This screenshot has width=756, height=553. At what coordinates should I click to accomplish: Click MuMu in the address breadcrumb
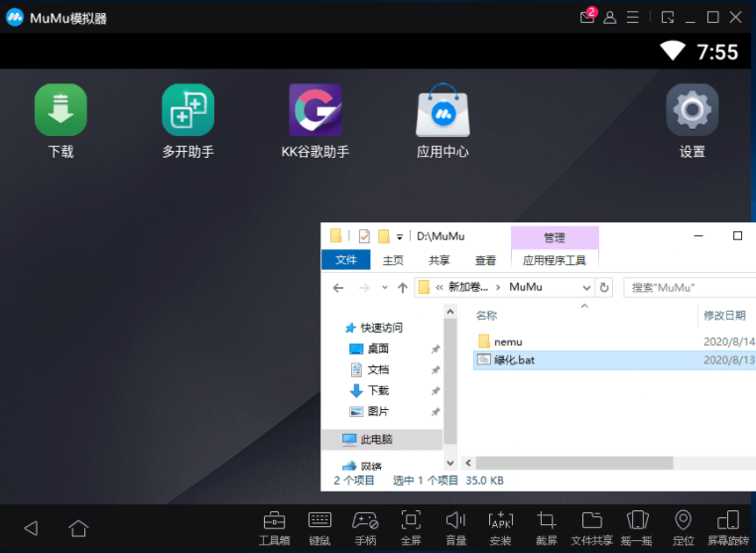[x=526, y=287]
